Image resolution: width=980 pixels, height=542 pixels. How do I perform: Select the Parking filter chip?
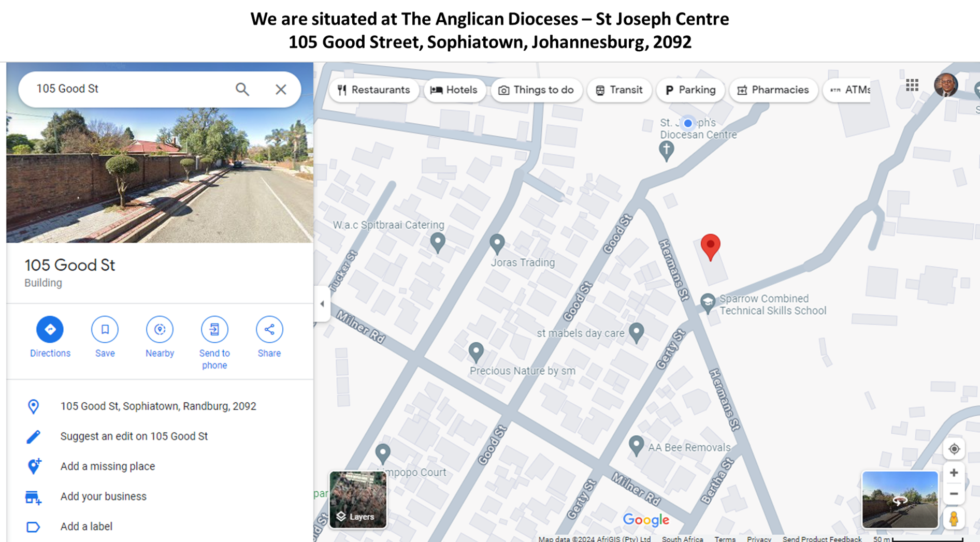pyautogui.click(x=690, y=90)
